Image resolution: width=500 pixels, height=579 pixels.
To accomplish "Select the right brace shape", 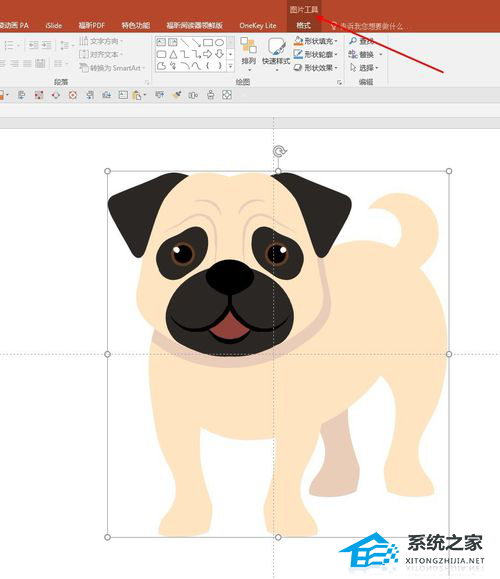I will tap(220, 66).
